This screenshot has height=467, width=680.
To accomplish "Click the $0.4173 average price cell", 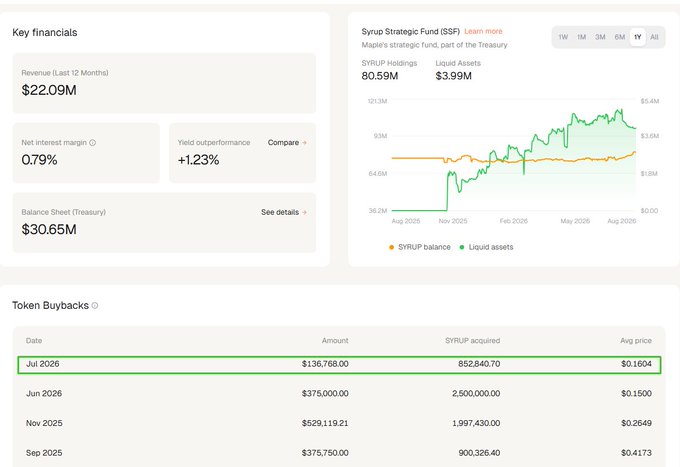I will click(636, 453).
